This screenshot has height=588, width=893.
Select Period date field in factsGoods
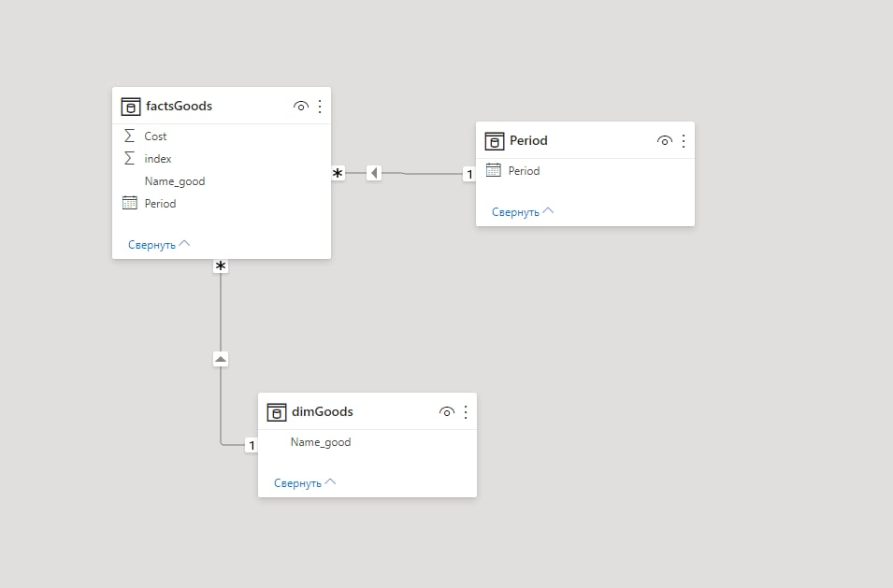(222, 203)
